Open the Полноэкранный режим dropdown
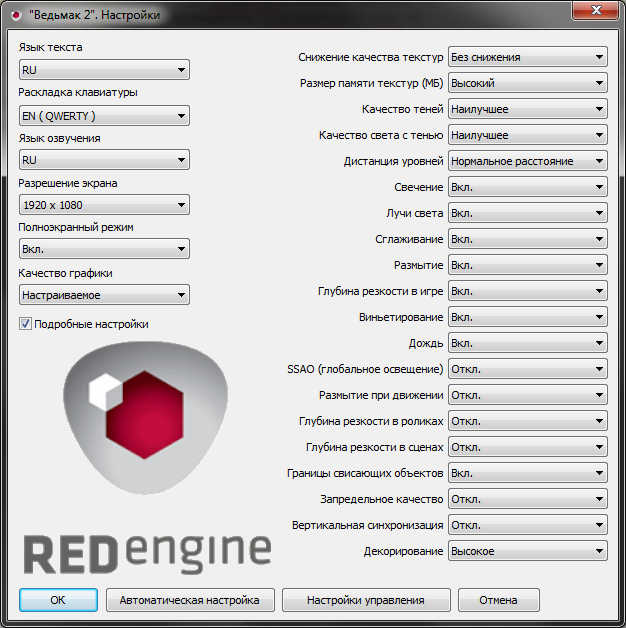Viewport: 626px width, 628px height. (x=104, y=249)
